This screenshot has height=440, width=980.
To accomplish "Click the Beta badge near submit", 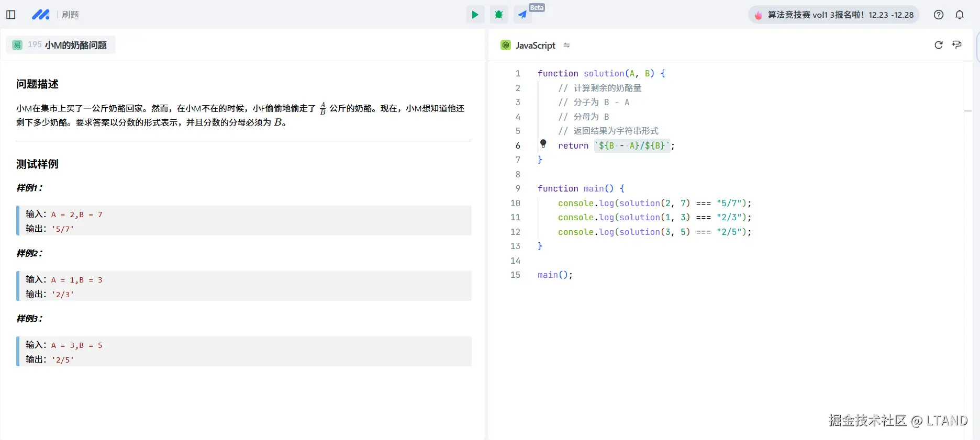I will point(537,8).
